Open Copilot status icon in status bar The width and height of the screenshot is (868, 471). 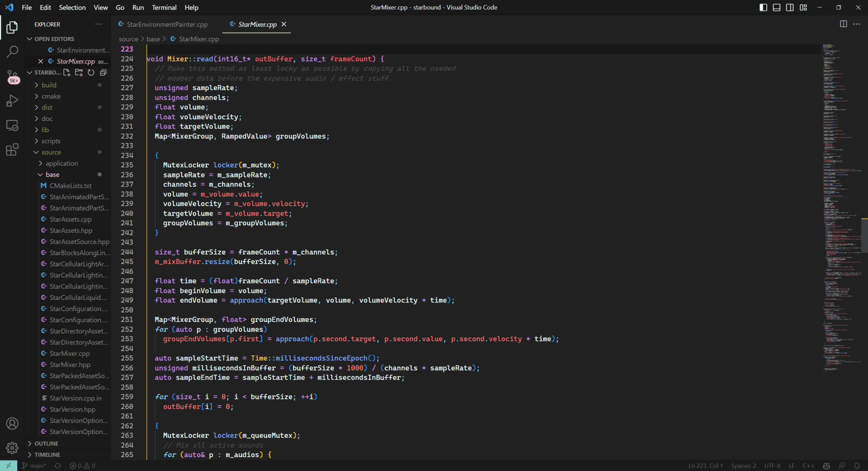[826, 465]
